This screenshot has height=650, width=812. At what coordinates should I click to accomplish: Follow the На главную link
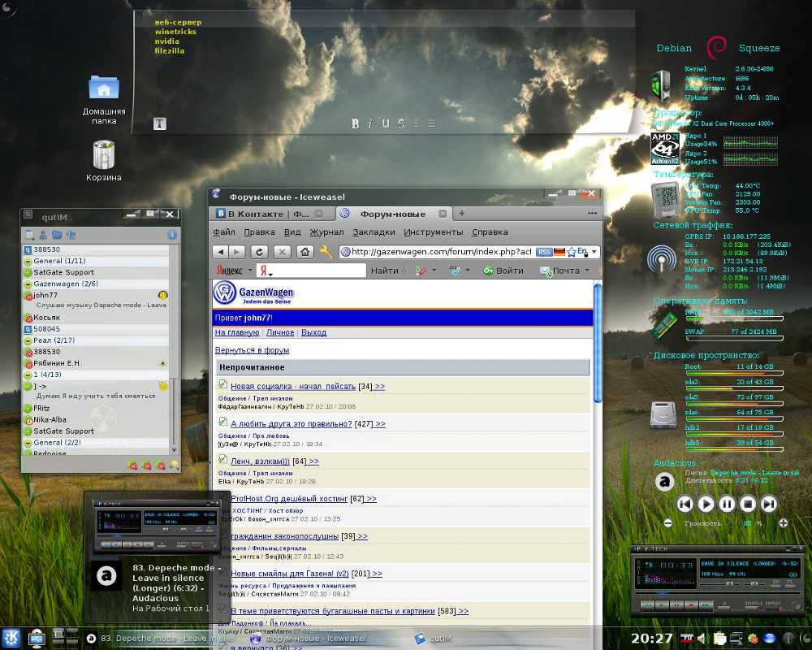(x=237, y=333)
